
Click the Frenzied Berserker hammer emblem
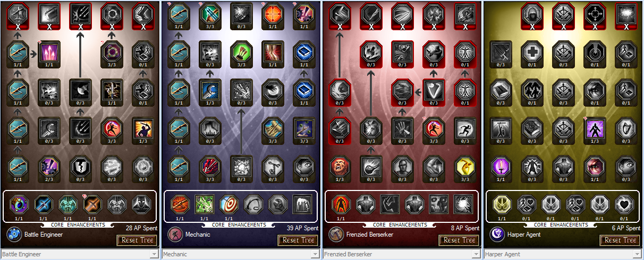point(335,235)
